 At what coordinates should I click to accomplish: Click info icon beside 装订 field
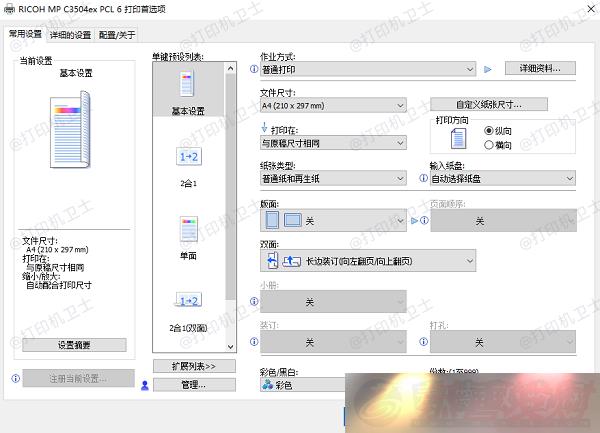[254, 341]
